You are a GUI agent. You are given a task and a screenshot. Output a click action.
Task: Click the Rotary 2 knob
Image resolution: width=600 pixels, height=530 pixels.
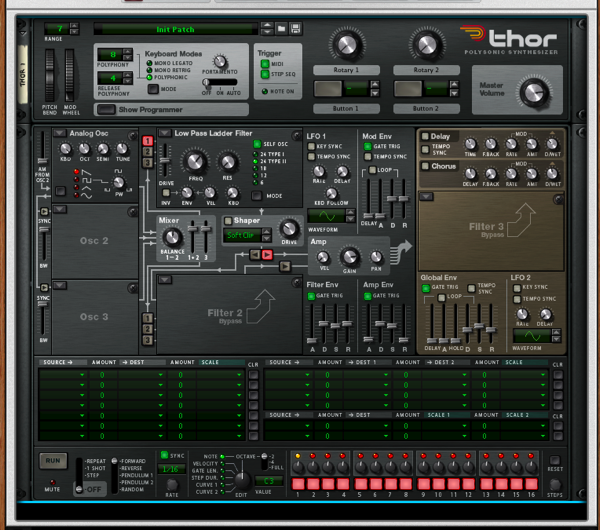(x=427, y=45)
